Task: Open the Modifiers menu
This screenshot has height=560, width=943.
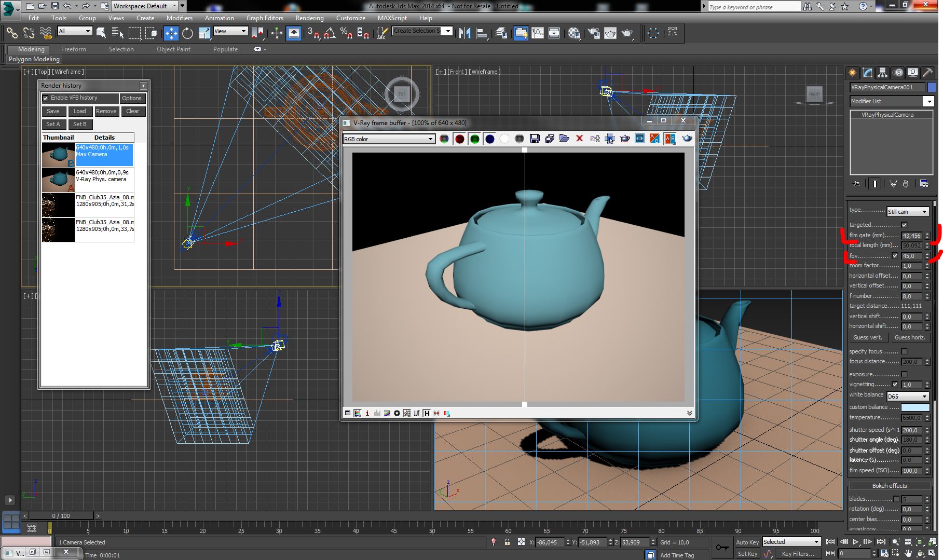Action: [x=180, y=18]
